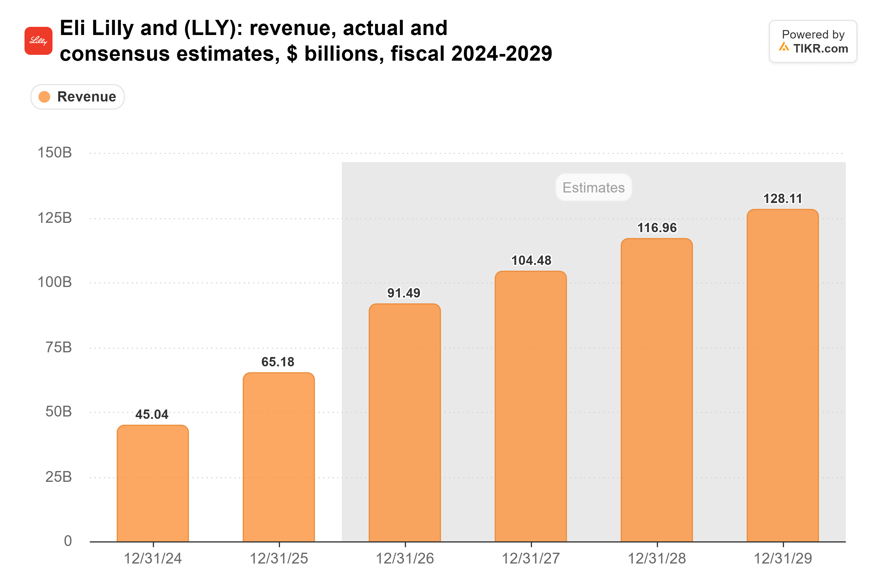
Task: Click the 12/31/27 x-axis date label
Action: 531,558
